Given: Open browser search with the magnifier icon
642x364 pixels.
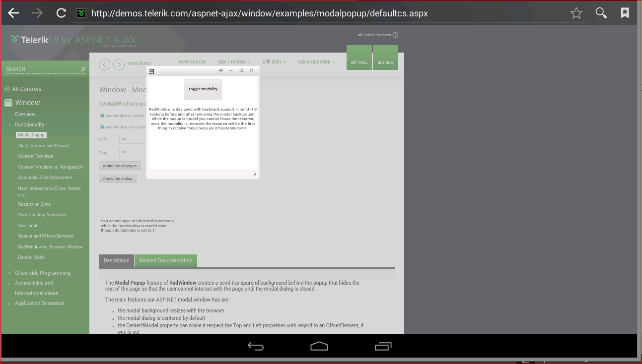Looking at the screenshot, I should click(601, 13).
